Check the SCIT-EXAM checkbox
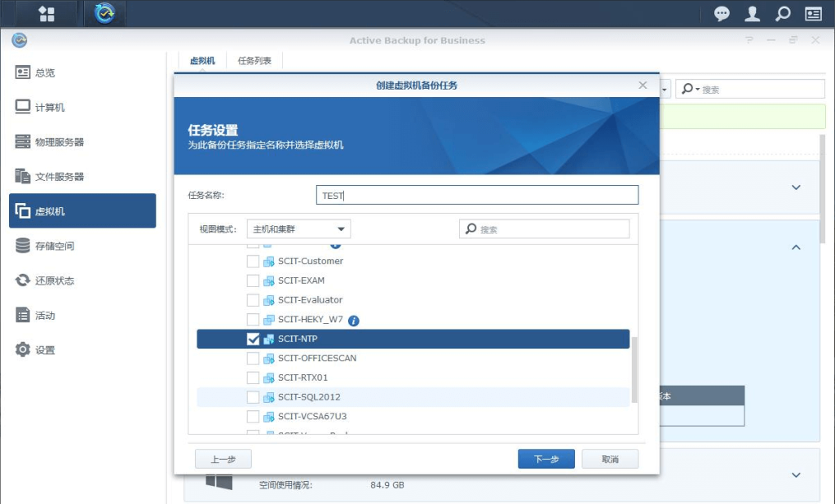The image size is (835, 504). point(253,281)
